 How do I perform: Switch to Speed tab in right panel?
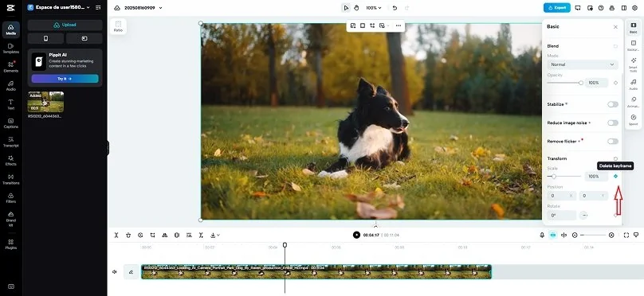pos(633,119)
